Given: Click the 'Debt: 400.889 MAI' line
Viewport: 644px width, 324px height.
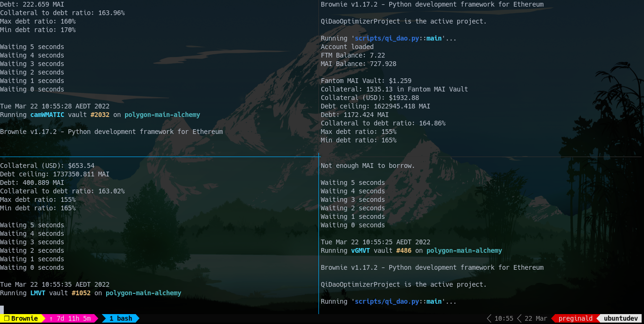Looking at the screenshot, I should tap(32, 183).
